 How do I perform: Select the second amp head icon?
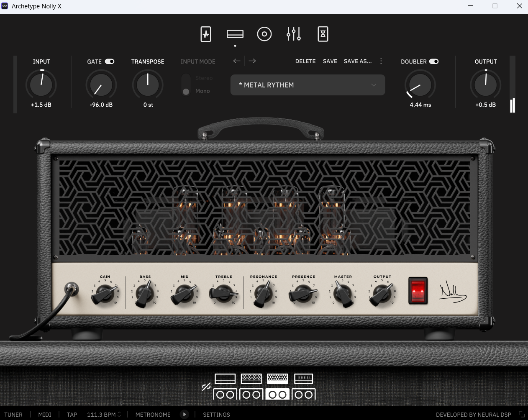[251, 379]
